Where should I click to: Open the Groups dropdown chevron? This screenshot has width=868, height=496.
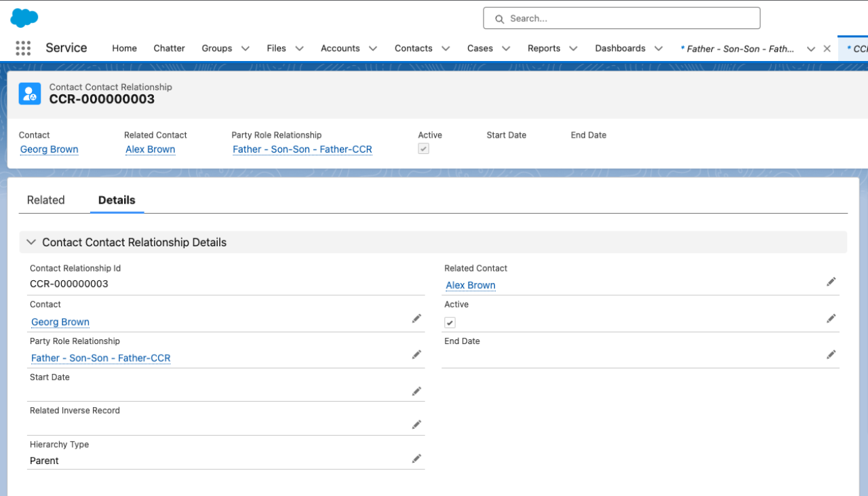245,48
